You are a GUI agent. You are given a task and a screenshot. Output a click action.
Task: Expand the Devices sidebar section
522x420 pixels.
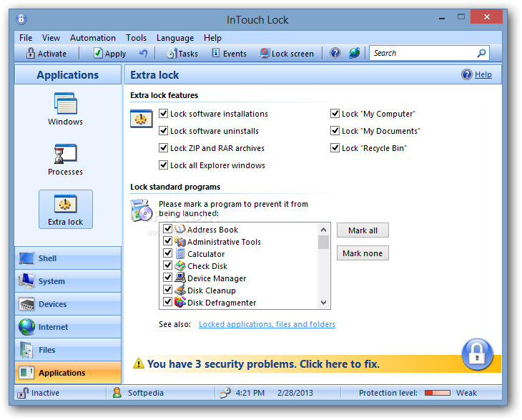(x=68, y=304)
